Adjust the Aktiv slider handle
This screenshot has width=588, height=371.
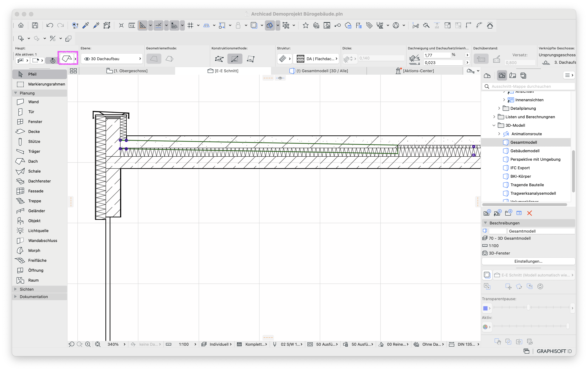click(567, 326)
